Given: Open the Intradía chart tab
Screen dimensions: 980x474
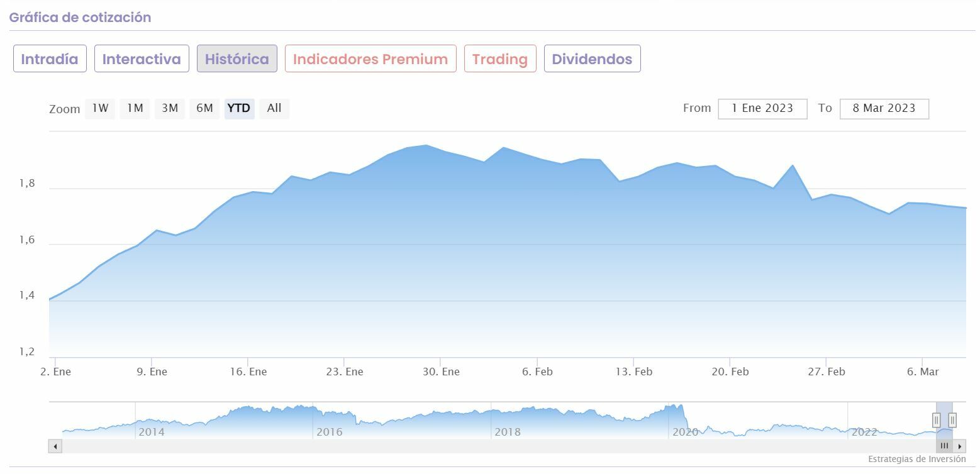Looking at the screenshot, I should pyautogui.click(x=50, y=59).
